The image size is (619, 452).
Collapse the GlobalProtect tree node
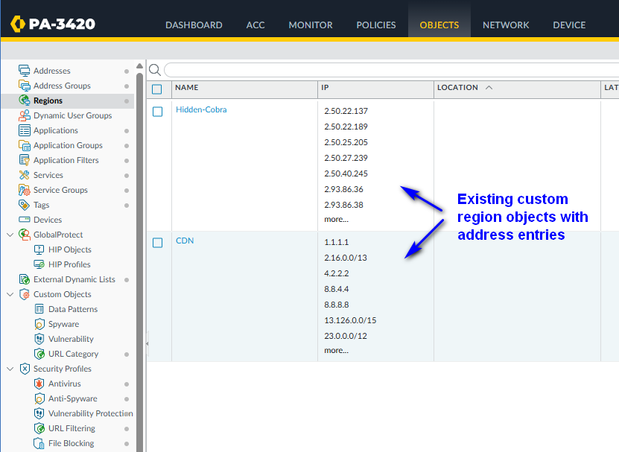coord(10,235)
